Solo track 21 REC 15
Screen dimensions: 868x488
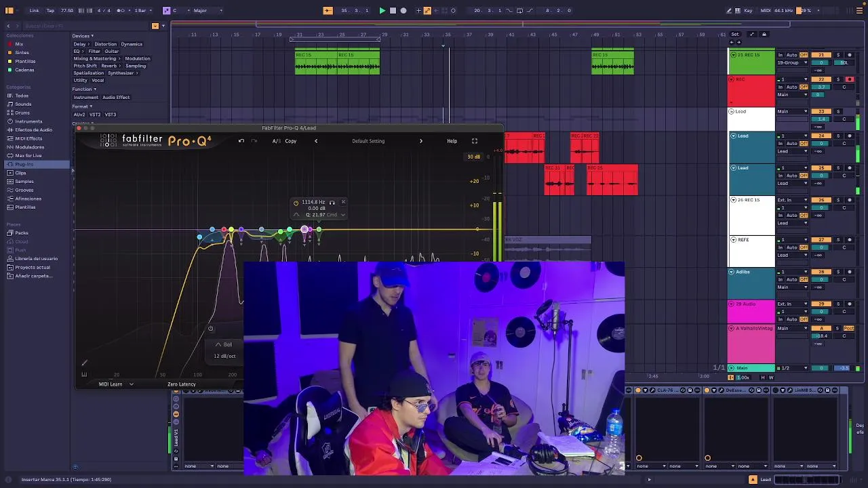838,55
